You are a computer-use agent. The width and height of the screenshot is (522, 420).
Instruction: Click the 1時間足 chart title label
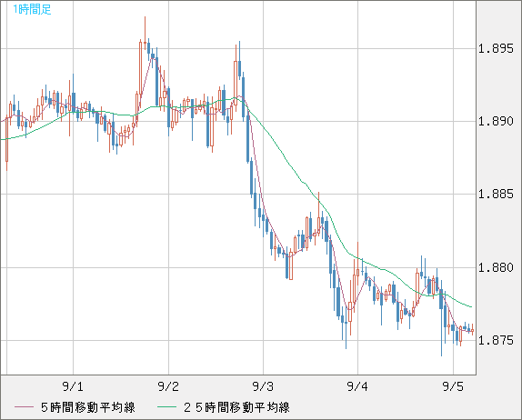pos(32,9)
